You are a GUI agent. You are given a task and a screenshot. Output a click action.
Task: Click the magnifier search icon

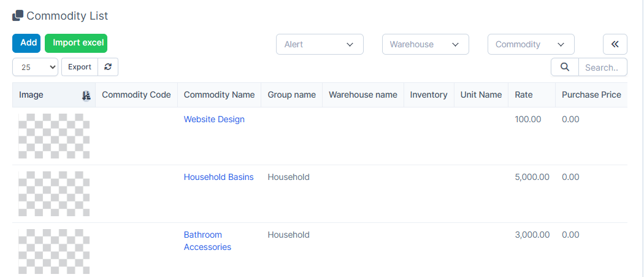coord(564,67)
